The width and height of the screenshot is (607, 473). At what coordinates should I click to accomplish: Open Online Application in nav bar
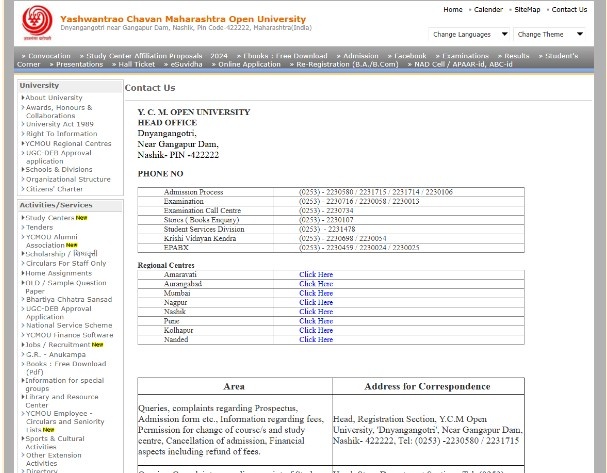pos(249,64)
